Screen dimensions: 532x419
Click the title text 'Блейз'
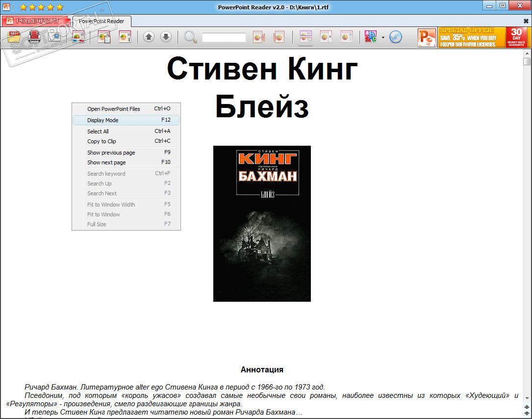(x=262, y=106)
